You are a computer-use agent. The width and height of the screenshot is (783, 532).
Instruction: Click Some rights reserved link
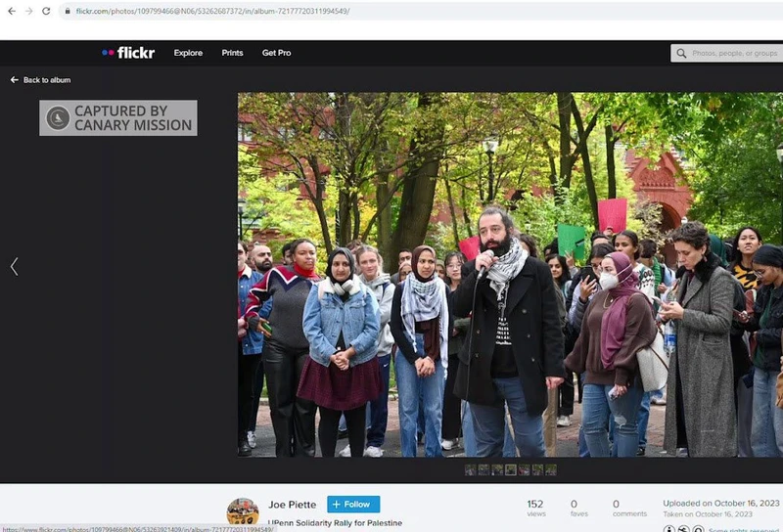click(743, 529)
